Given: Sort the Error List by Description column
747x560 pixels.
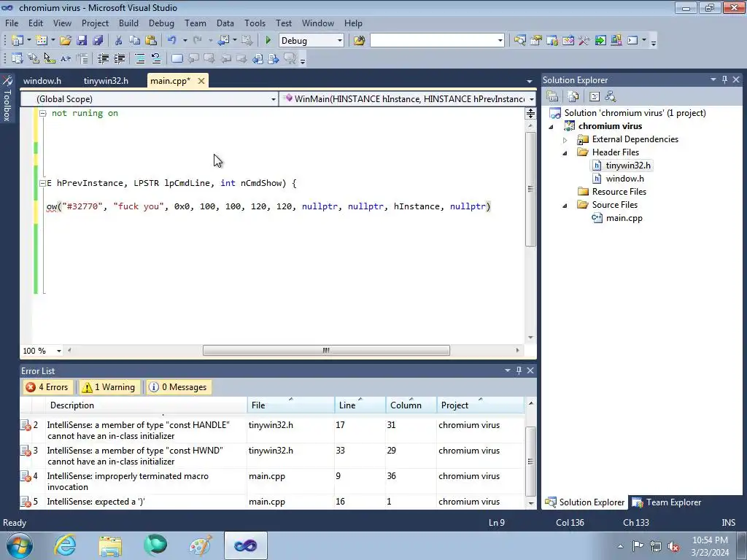Looking at the screenshot, I should (x=146, y=405).
